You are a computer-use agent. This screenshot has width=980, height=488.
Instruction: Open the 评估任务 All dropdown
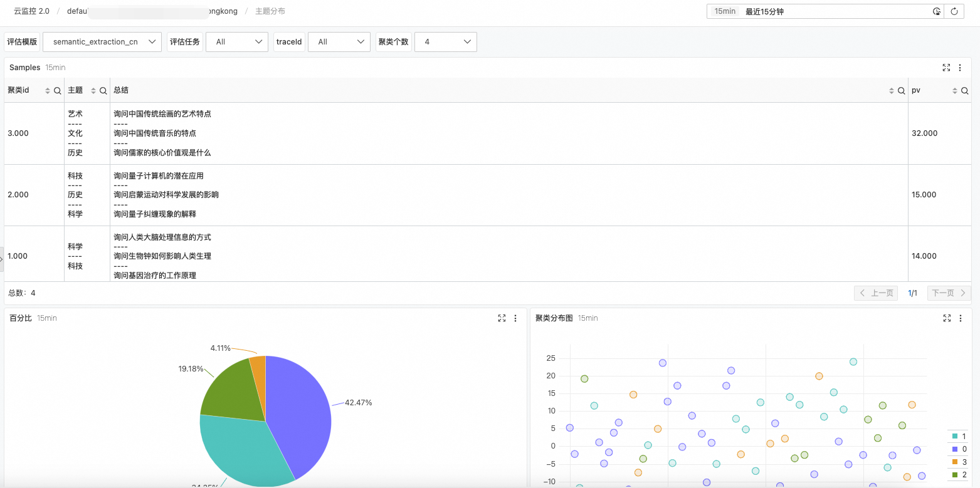tap(237, 42)
